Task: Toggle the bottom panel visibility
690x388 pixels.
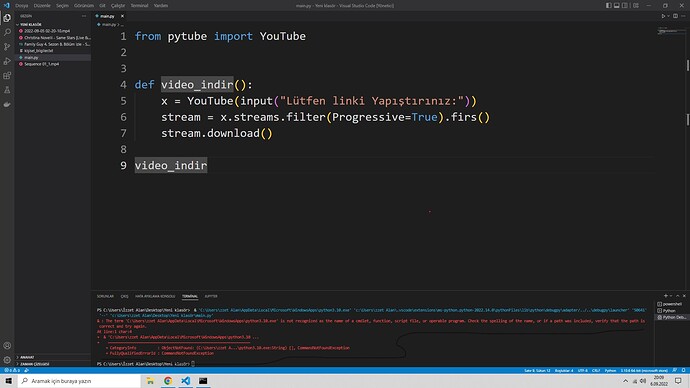Action: [x=617, y=6]
